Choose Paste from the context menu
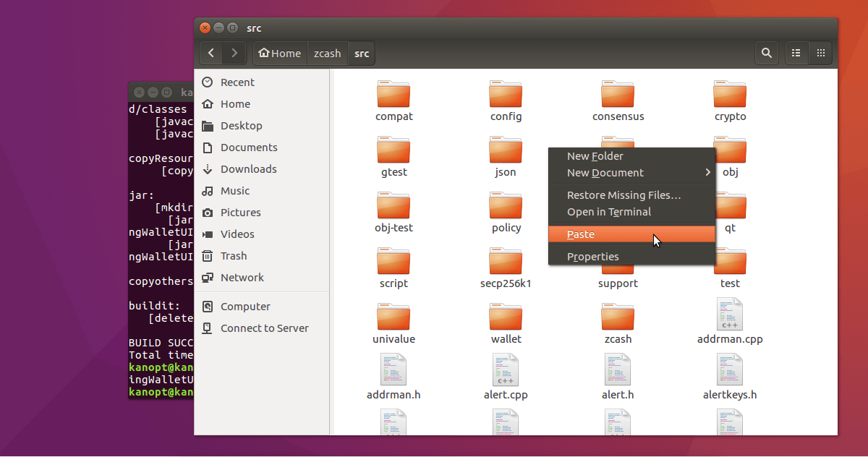The width and height of the screenshot is (868, 457). (581, 234)
